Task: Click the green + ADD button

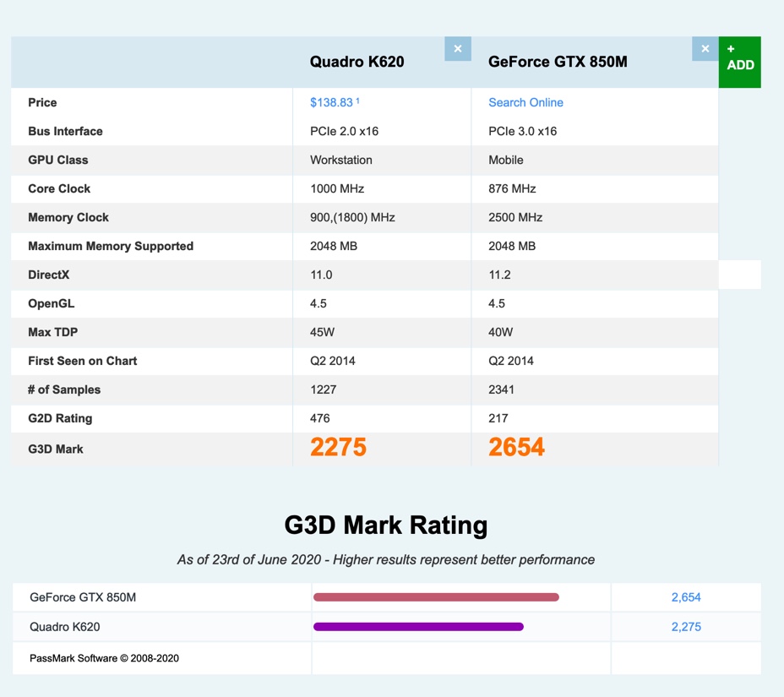Action: click(x=739, y=62)
